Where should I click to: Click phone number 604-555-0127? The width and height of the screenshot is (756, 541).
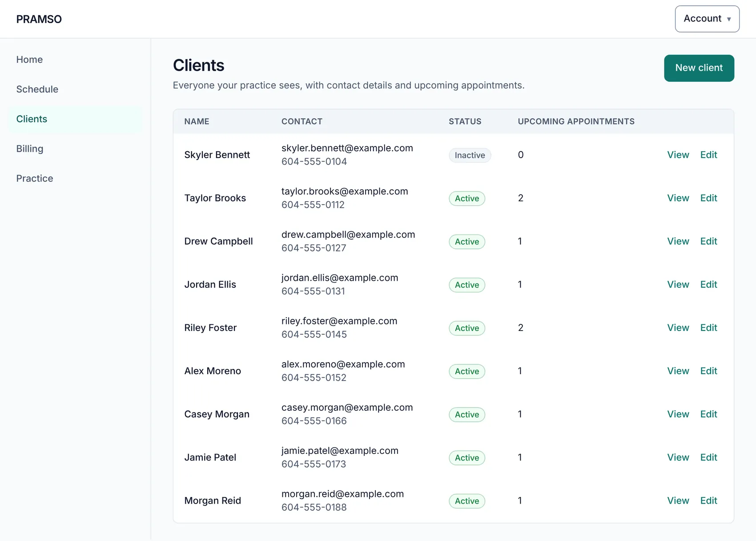coord(314,248)
